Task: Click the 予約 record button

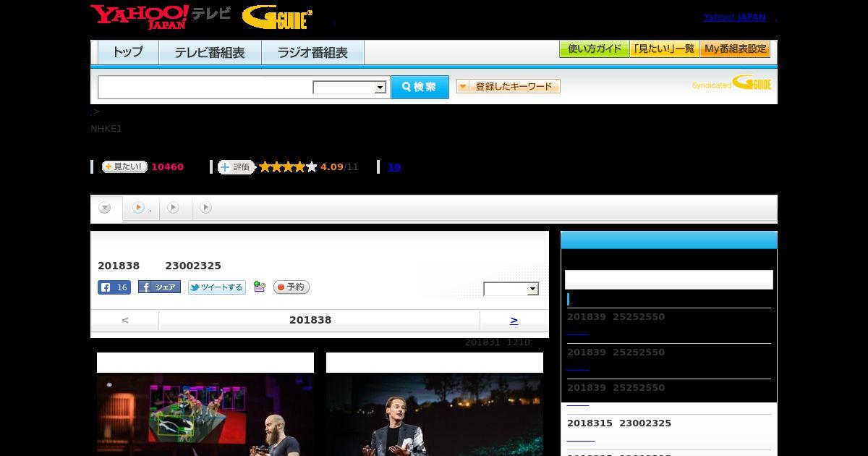Action: 292,287
